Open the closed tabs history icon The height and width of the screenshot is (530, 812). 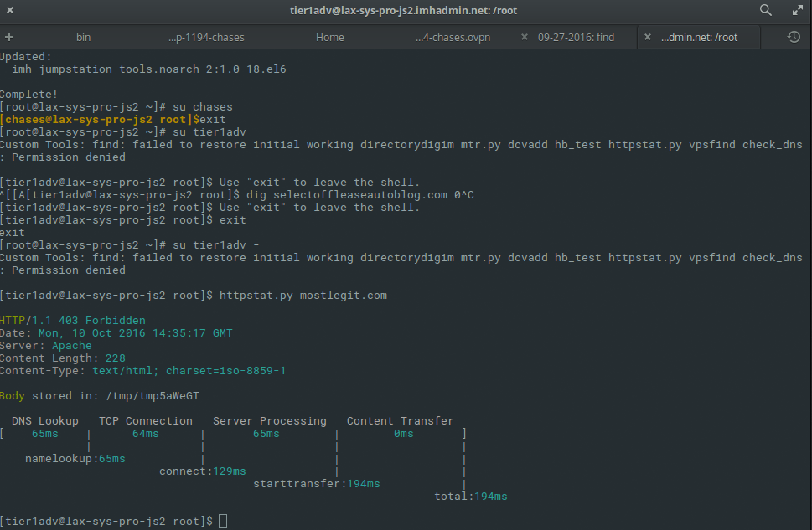794,38
